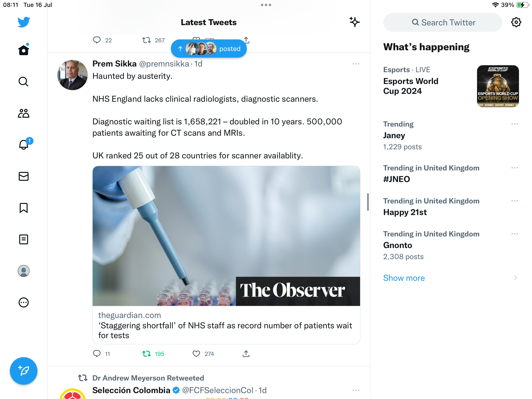The image size is (532, 399).
Task: Open Notifications bell icon
Action: point(24,145)
